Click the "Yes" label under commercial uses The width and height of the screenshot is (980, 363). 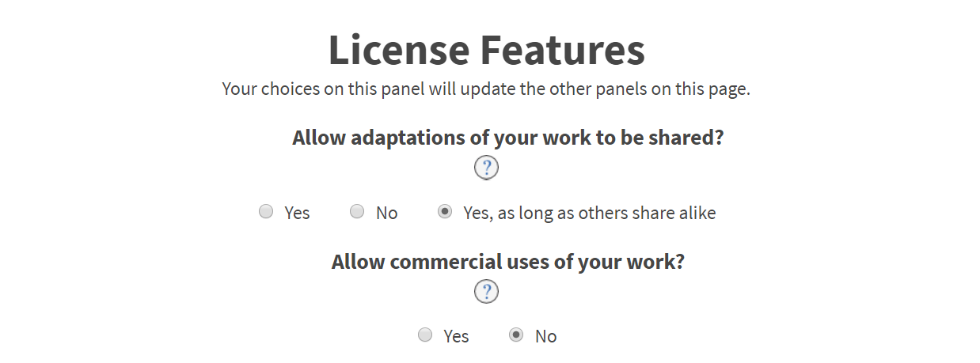click(456, 336)
